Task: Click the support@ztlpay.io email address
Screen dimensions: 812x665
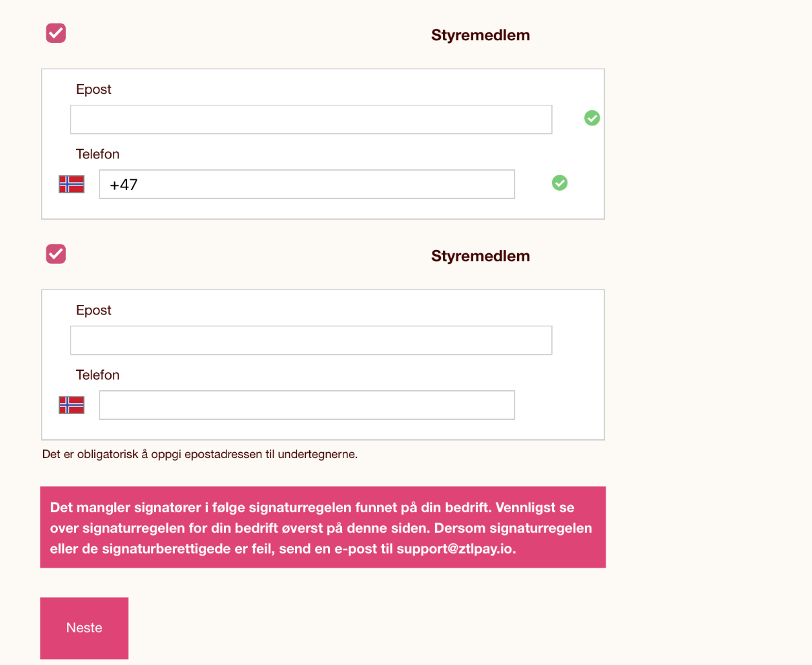Action: tap(455, 549)
